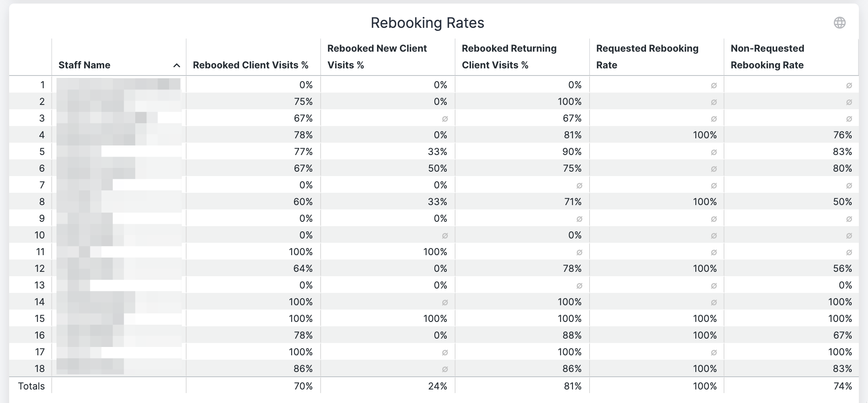The image size is (868, 403).
Task: Click Requested Rebooking Rate column header
Action: point(647,57)
